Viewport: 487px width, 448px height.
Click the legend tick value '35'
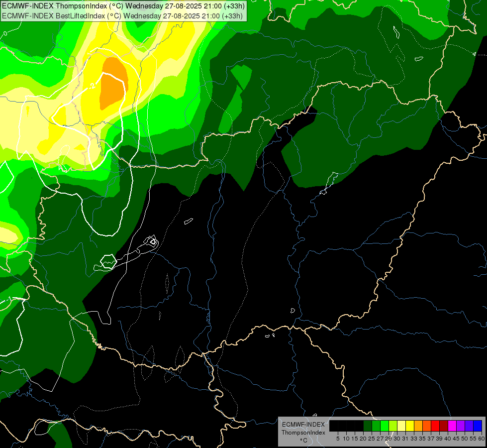pos(422,439)
